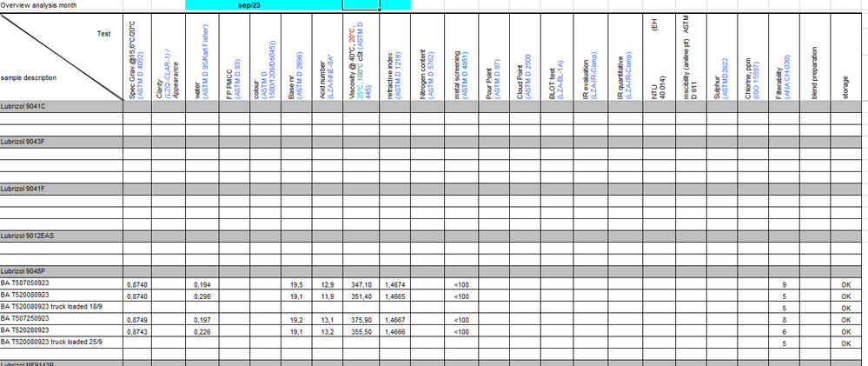Click storage 'OK' in truck loaded 25/9 row
868x366 pixels.
pos(845,344)
